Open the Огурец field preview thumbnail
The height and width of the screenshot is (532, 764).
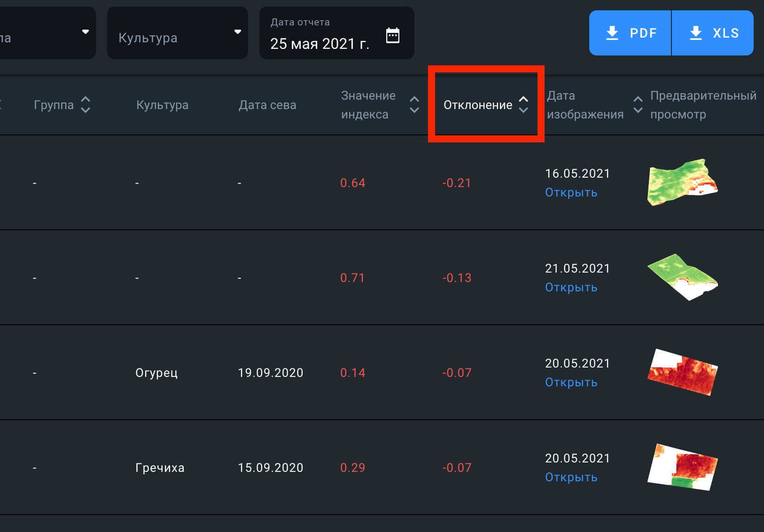(x=682, y=372)
